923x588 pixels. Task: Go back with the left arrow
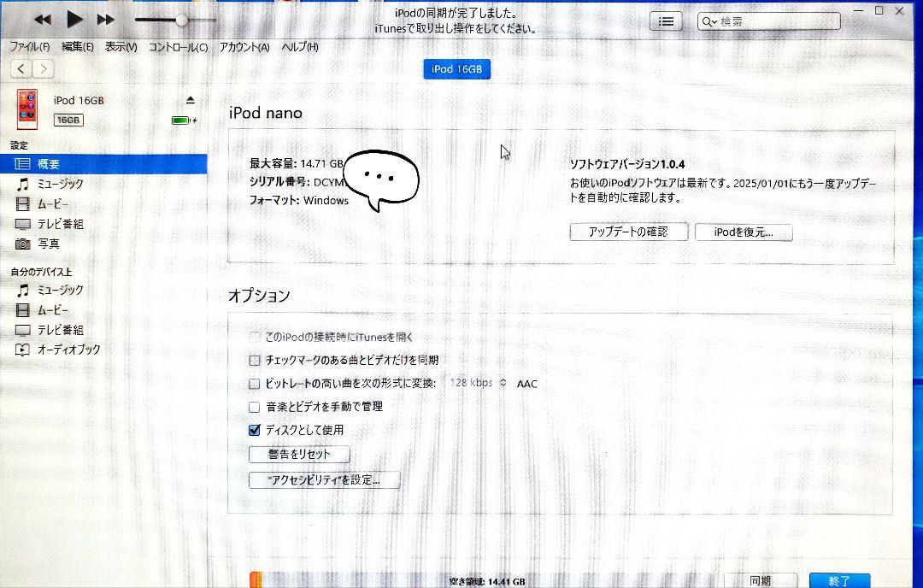pos(21,69)
